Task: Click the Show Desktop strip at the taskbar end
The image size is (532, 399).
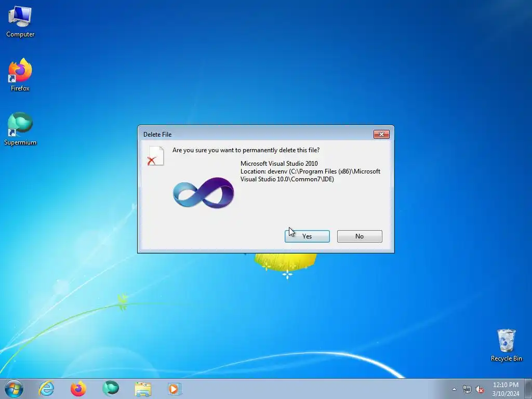Action: click(x=529, y=389)
